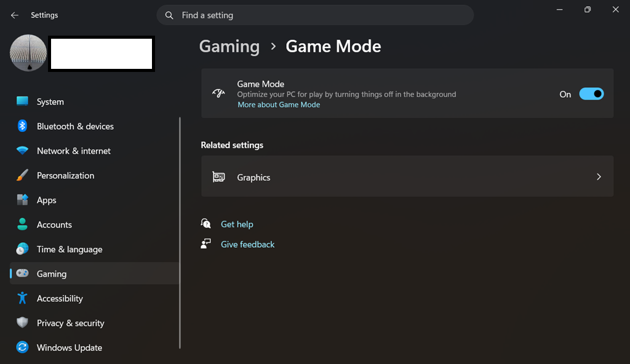Go to Network & internet

tap(95, 151)
